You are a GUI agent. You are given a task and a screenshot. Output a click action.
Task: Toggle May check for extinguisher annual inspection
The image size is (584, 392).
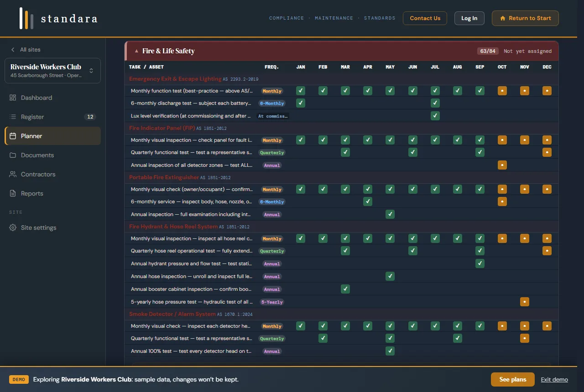tap(390, 214)
